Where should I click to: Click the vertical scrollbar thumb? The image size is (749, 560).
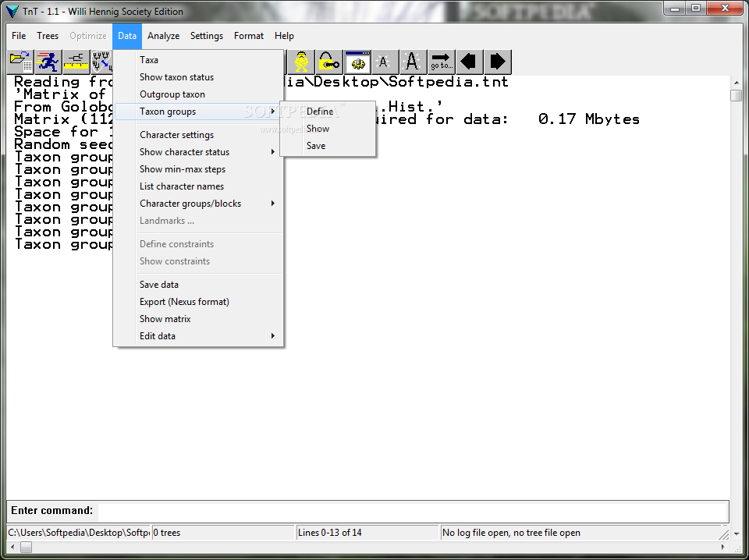[x=736, y=95]
